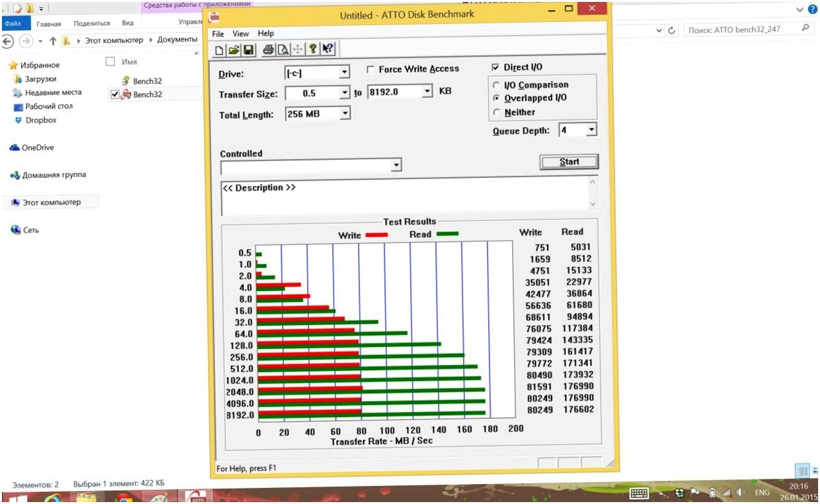Click the details view icon in Explorer
820x504 pixels.
[x=802, y=471]
